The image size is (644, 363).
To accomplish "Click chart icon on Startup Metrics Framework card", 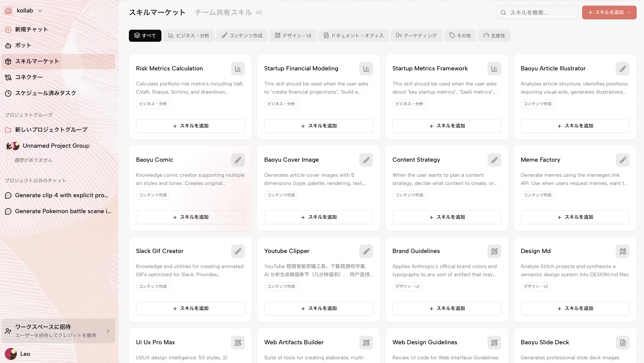I will [494, 69].
